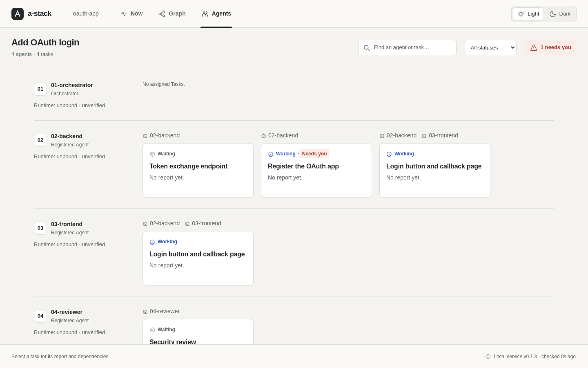
Task: Select the 04 reviewer number badge
Action: [x=40, y=316]
